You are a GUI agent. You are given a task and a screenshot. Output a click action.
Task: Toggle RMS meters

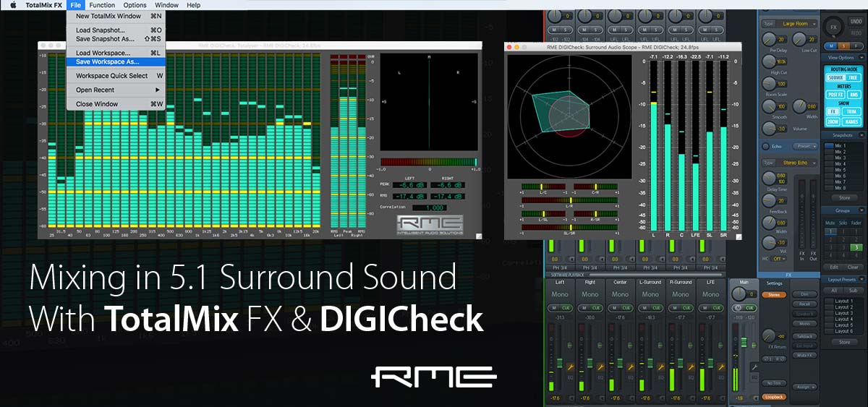pos(854,95)
